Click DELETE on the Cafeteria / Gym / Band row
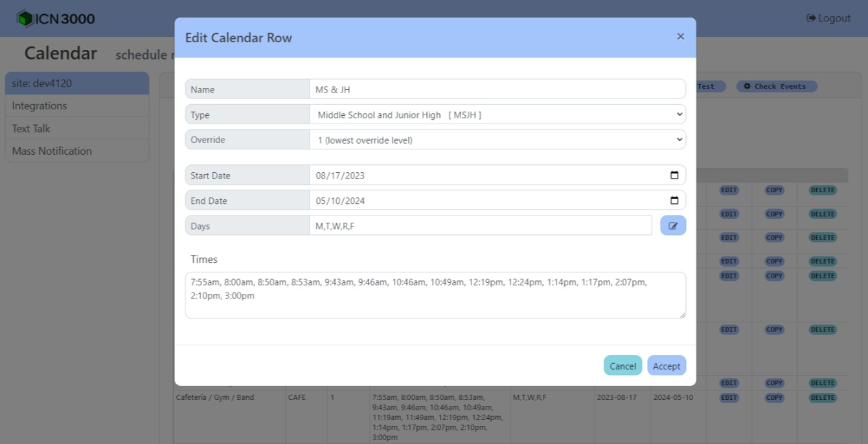Screen dimensions: 868x444 [x=822, y=398]
